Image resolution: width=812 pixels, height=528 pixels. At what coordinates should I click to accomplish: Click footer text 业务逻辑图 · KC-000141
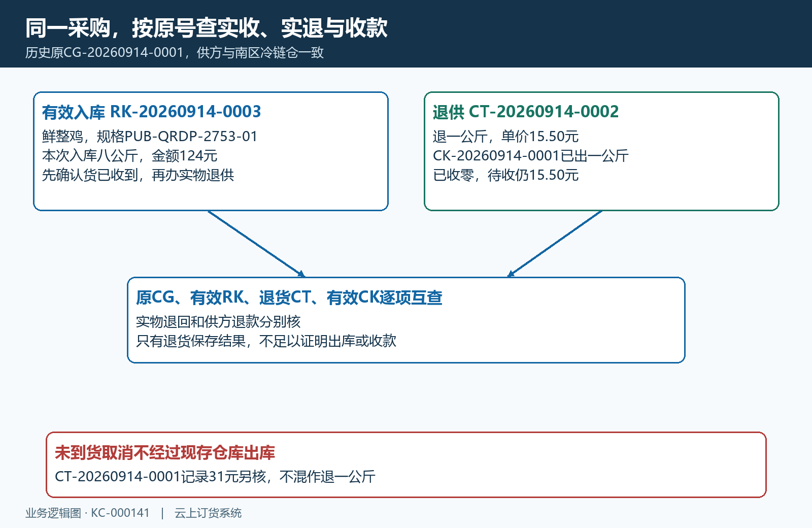tap(88, 513)
